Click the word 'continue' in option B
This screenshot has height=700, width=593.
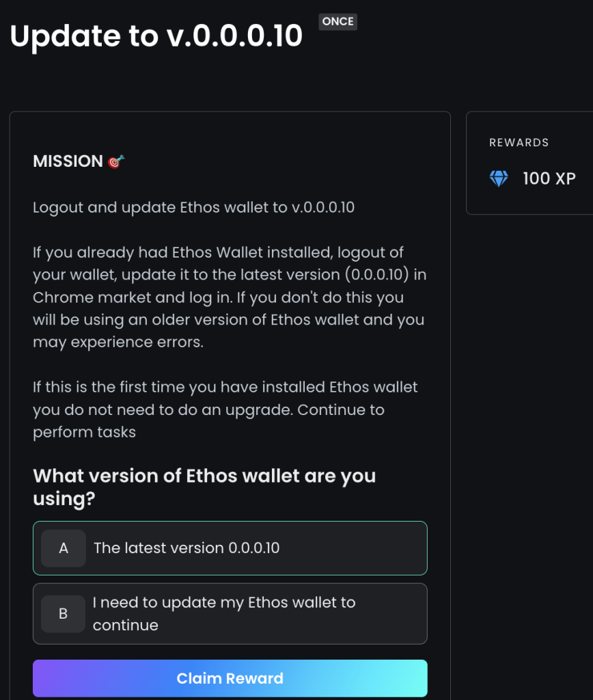[x=126, y=625]
